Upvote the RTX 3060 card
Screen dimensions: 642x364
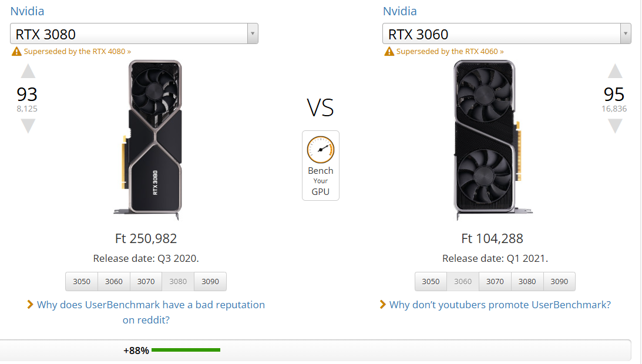pos(614,72)
